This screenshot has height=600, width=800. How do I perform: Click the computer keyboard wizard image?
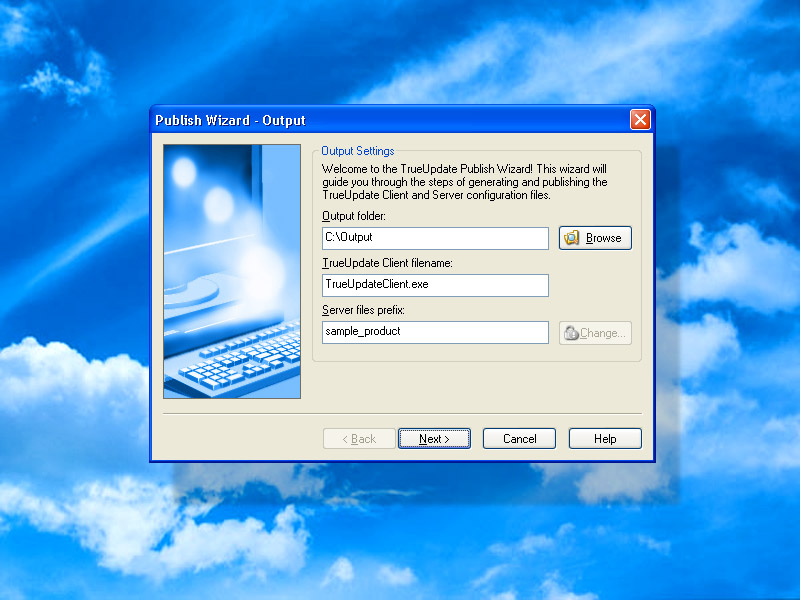click(x=232, y=271)
